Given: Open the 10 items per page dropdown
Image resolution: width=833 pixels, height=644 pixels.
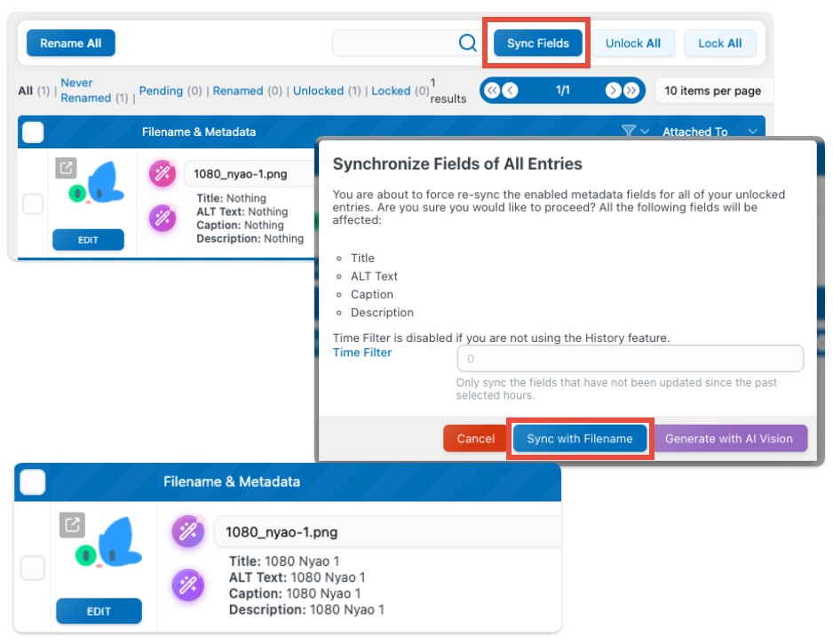Looking at the screenshot, I should [x=713, y=91].
